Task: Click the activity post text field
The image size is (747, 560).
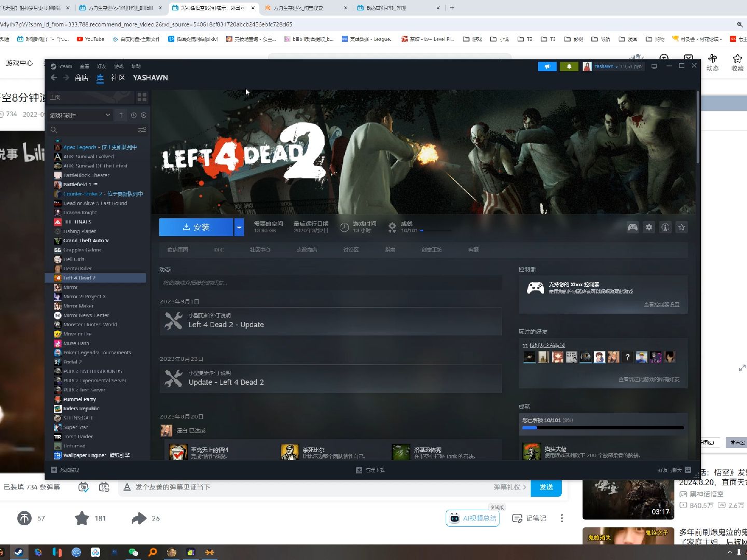Action: (x=330, y=283)
